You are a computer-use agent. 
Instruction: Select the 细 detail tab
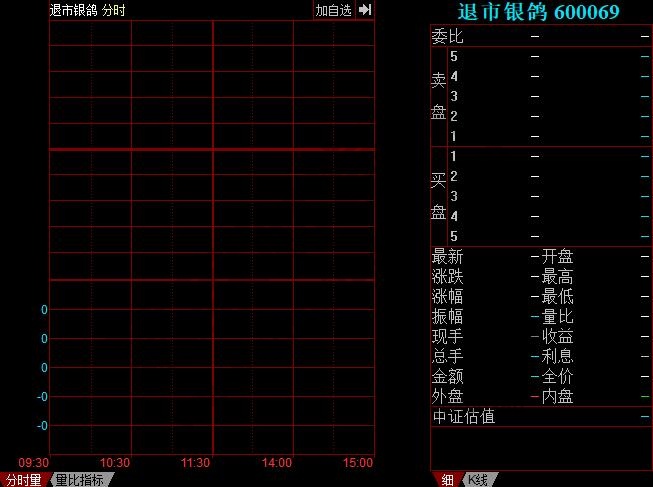(x=447, y=479)
